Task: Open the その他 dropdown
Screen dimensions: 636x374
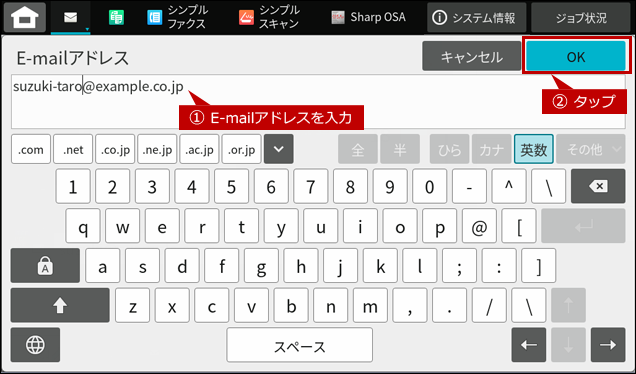Action: 591,149
